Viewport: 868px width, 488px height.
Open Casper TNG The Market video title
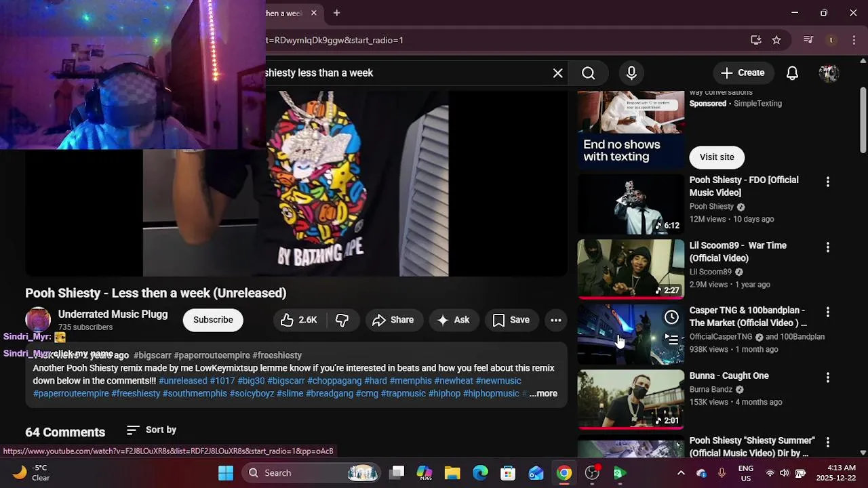coord(748,317)
